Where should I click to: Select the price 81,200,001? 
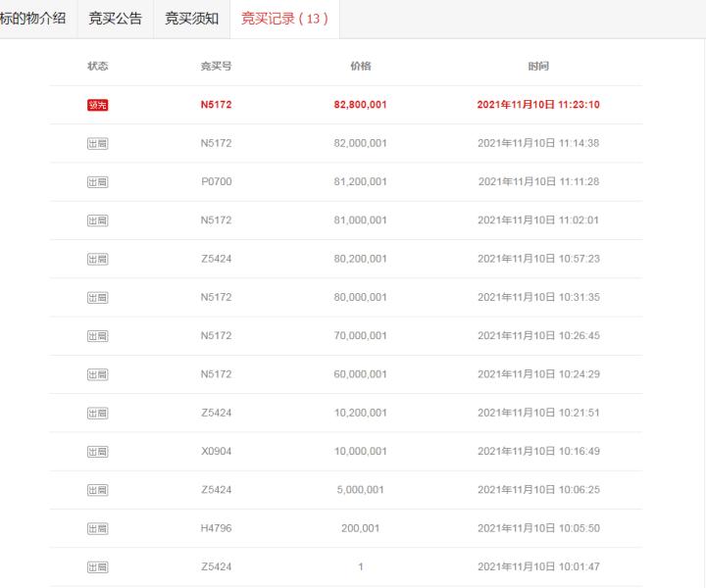(x=360, y=181)
